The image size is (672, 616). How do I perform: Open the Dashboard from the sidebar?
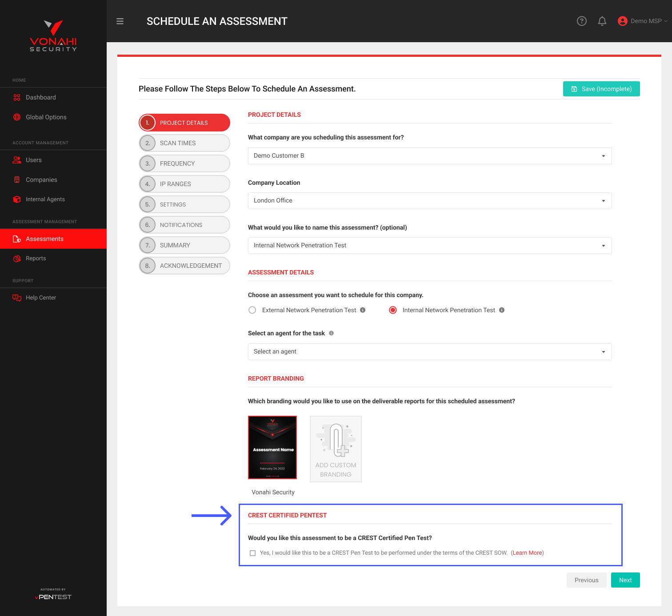point(41,97)
